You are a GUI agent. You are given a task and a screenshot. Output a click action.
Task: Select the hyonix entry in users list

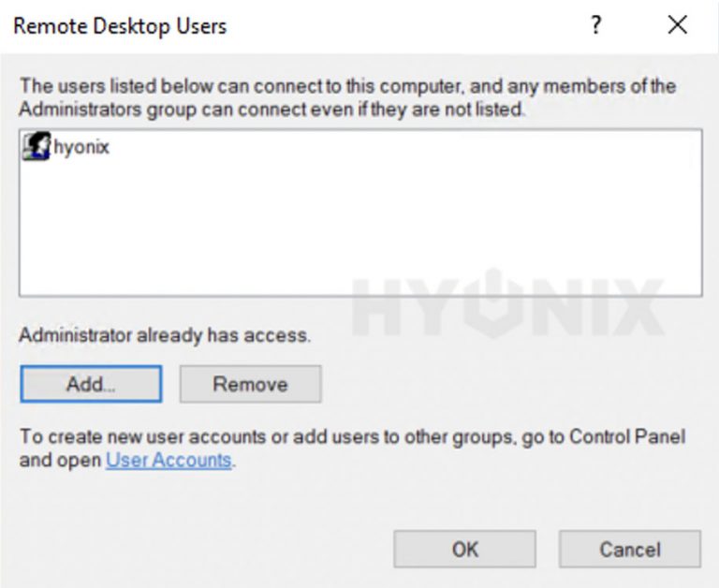(x=66, y=147)
